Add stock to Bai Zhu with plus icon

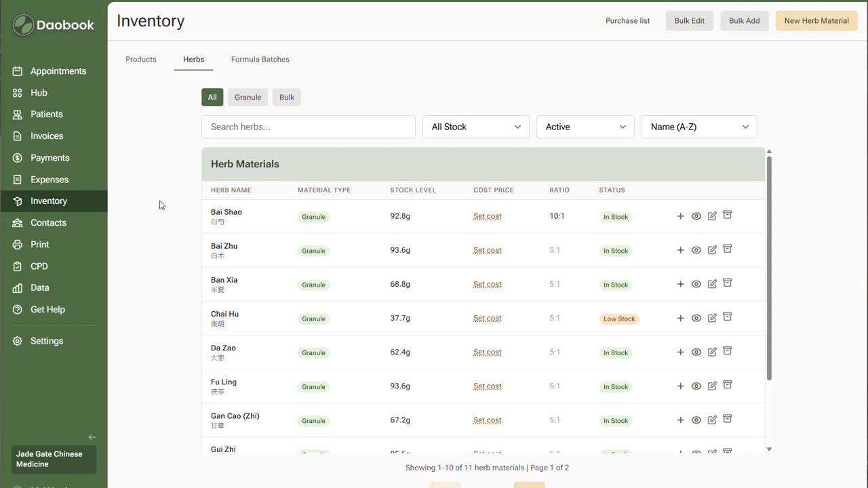point(680,250)
